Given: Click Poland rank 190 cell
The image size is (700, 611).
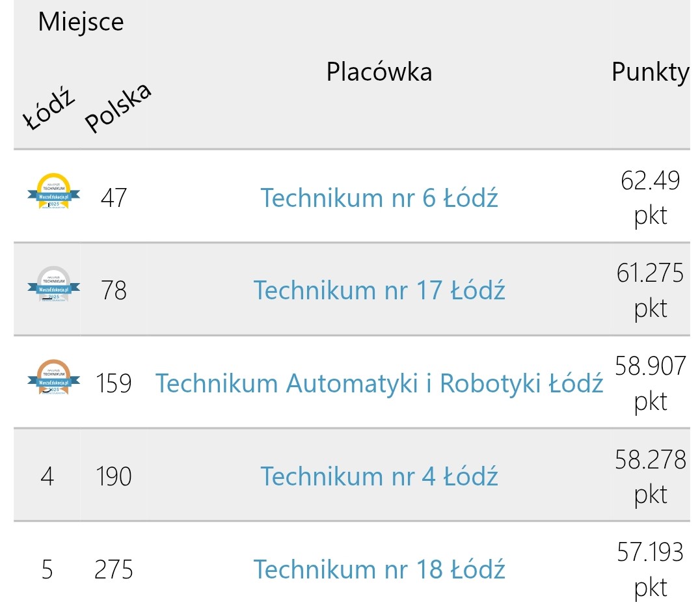Looking at the screenshot, I should [x=114, y=476].
